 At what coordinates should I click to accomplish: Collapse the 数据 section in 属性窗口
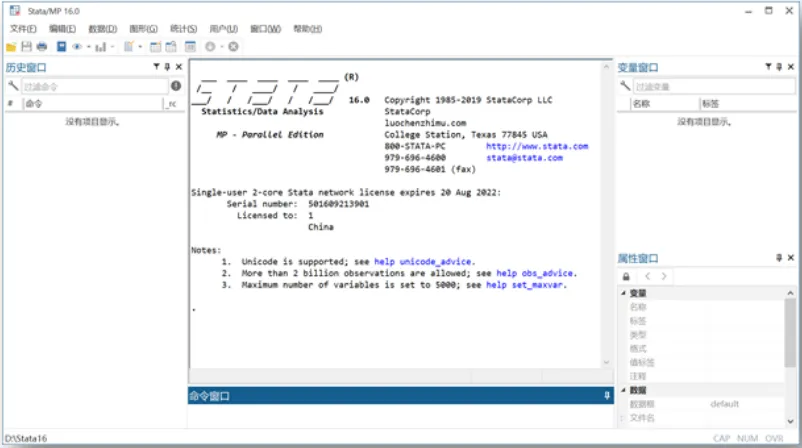point(623,390)
